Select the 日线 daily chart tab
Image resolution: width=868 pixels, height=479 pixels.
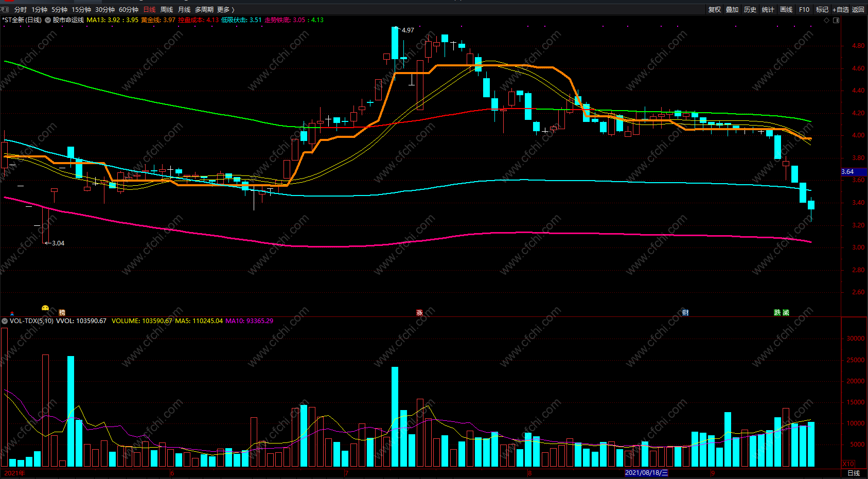(149, 10)
